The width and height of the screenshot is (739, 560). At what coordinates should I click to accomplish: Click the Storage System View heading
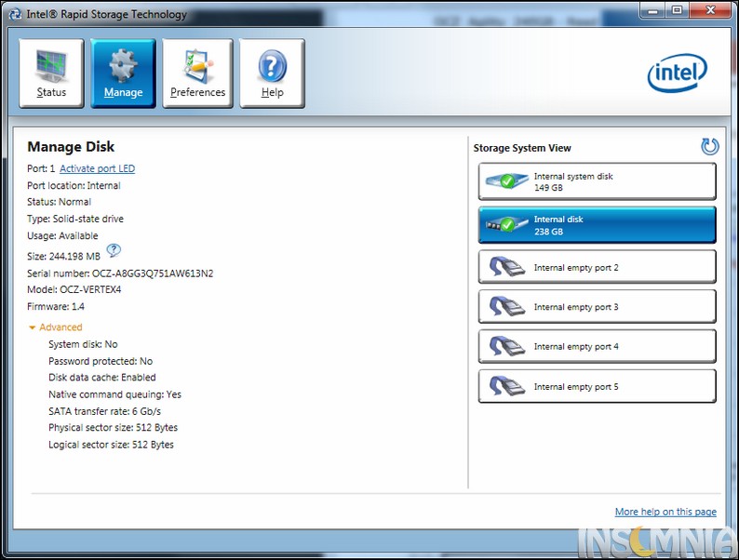522,148
